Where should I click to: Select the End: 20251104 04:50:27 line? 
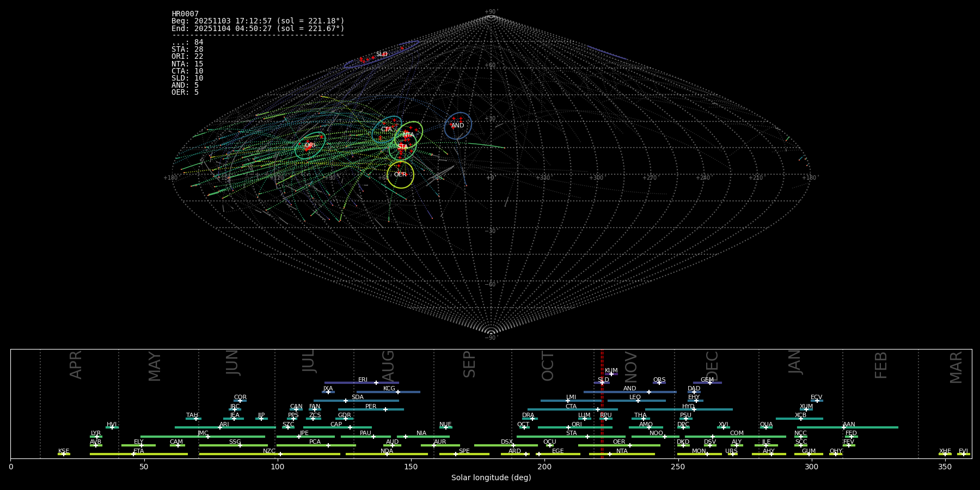[x=258, y=28]
